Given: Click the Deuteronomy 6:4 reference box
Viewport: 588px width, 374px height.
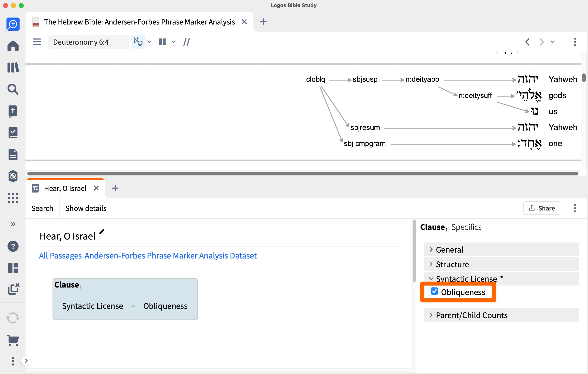Looking at the screenshot, I should [x=88, y=42].
